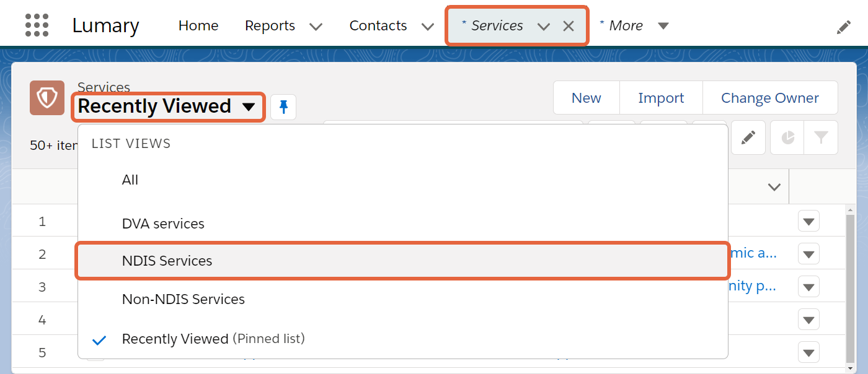Click the New button
Screen dimensions: 868x374
[x=587, y=98]
